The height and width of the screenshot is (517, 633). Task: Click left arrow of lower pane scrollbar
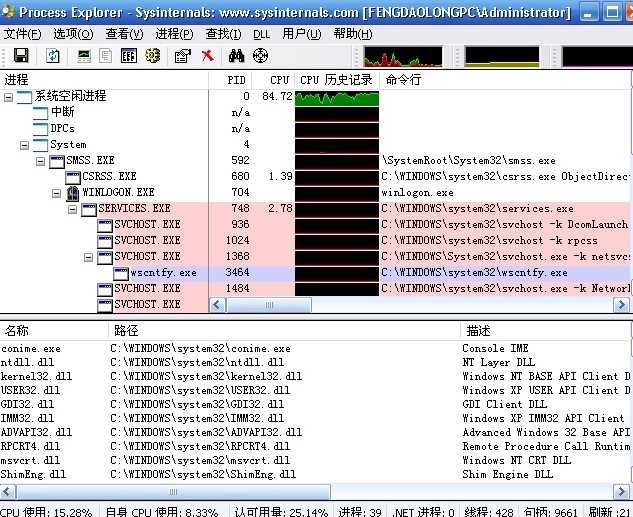8,492
